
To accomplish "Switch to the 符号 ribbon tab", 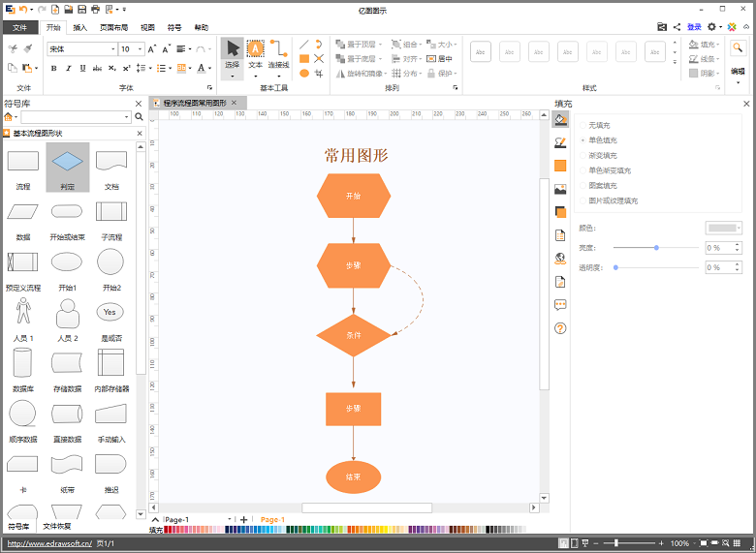I will click(174, 27).
